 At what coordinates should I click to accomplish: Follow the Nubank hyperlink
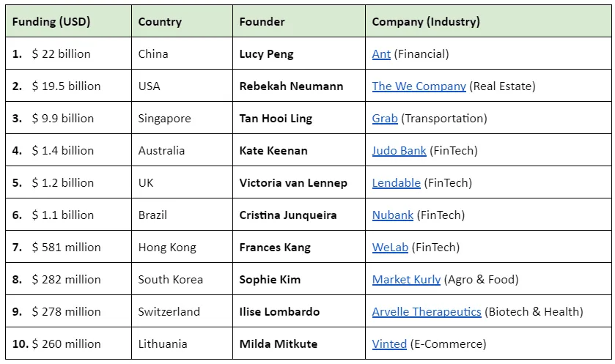pyautogui.click(x=393, y=215)
